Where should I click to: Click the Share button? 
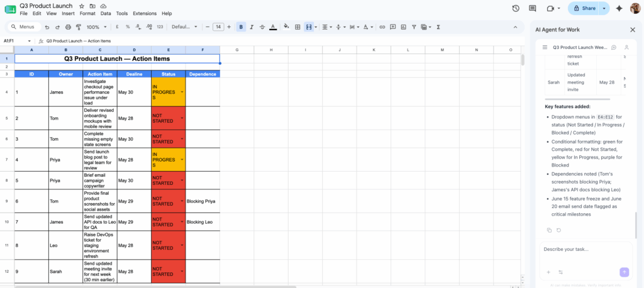click(584, 8)
